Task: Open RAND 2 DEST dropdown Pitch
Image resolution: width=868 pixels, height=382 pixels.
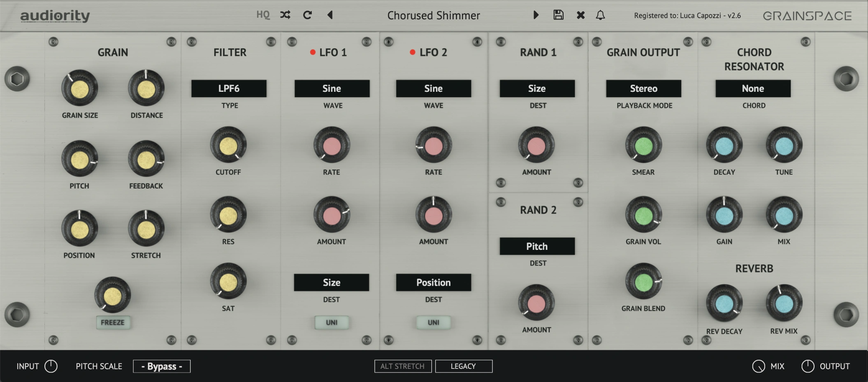Action: (537, 246)
